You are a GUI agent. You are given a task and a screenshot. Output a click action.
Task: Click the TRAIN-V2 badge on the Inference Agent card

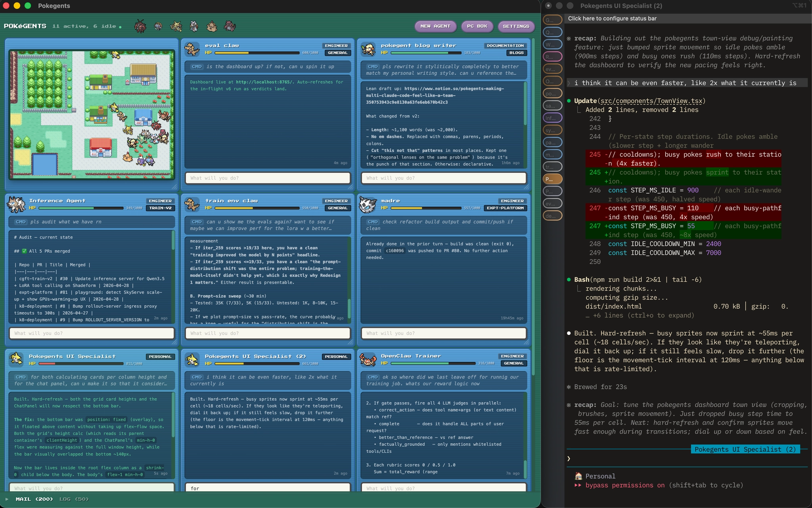tap(160, 208)
